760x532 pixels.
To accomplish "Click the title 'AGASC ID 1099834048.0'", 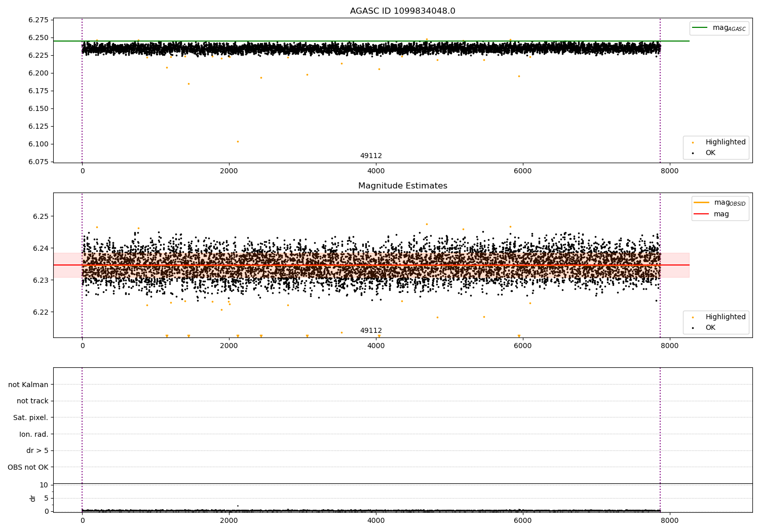I will (x=402, y=11).
